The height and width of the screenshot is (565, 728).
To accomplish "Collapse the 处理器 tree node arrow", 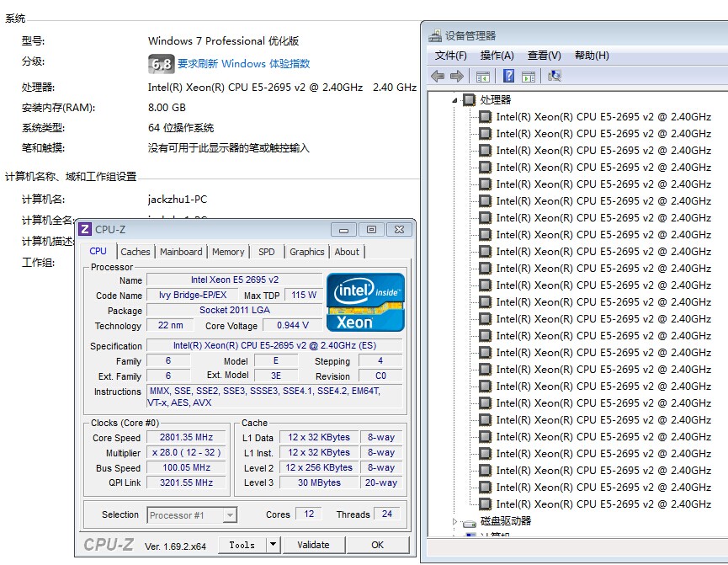I will point(454,100).
